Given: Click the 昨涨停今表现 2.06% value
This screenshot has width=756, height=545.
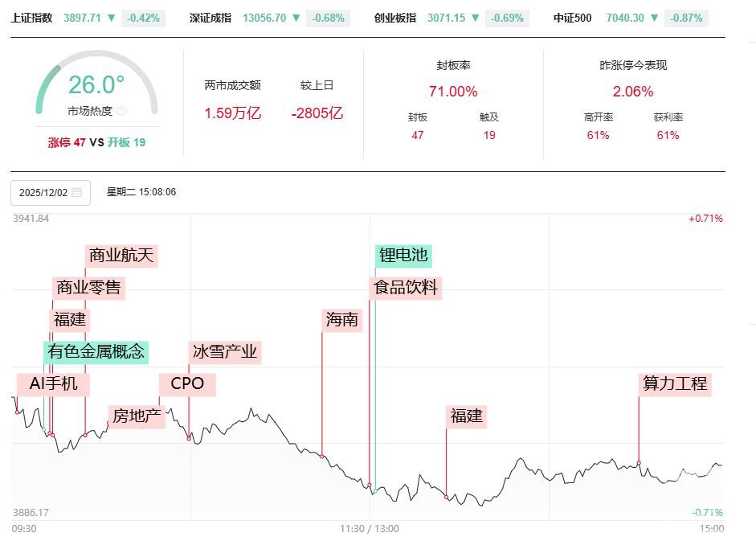Looking at the screenshot, I should [633, 92].
